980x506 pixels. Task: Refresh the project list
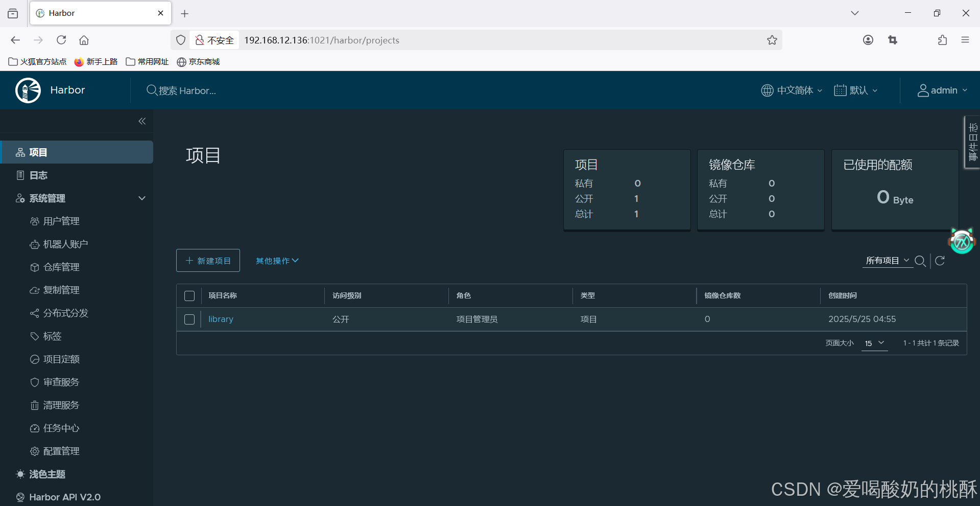click(940, 261)
